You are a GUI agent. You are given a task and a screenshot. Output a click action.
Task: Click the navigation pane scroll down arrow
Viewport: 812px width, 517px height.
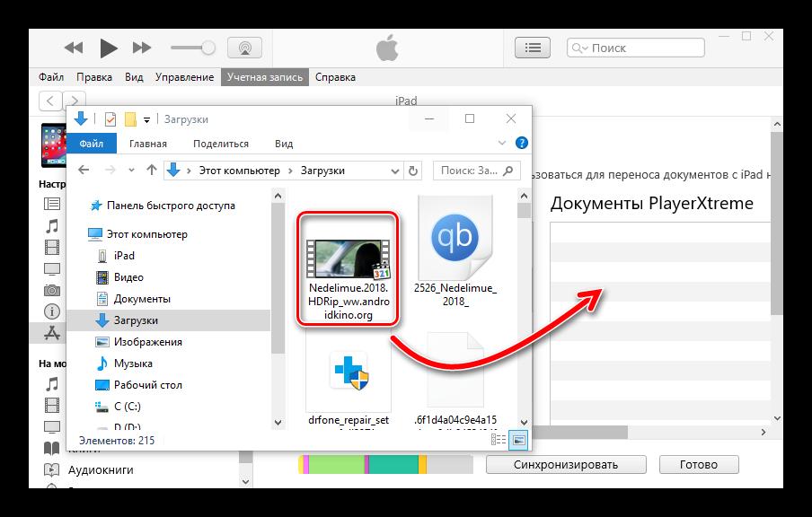pos(278,422)
